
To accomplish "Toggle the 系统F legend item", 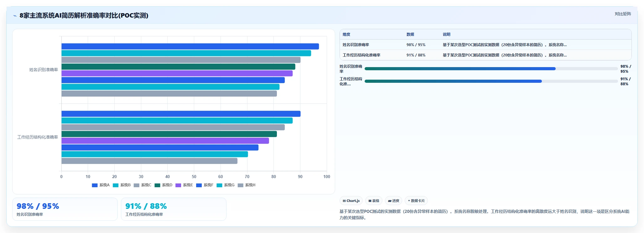I will pos(205,185).
